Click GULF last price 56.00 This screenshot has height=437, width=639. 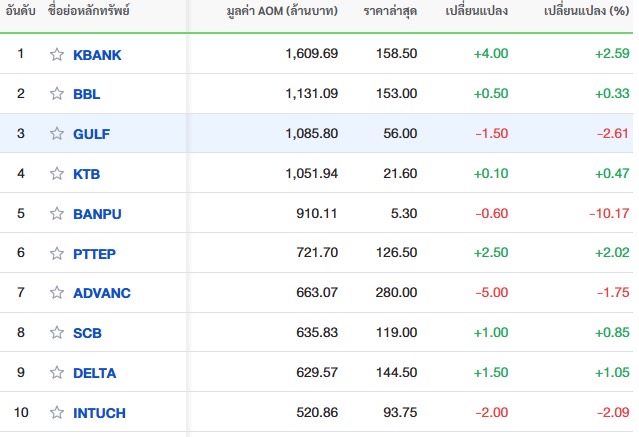click(x=400, y=133)
